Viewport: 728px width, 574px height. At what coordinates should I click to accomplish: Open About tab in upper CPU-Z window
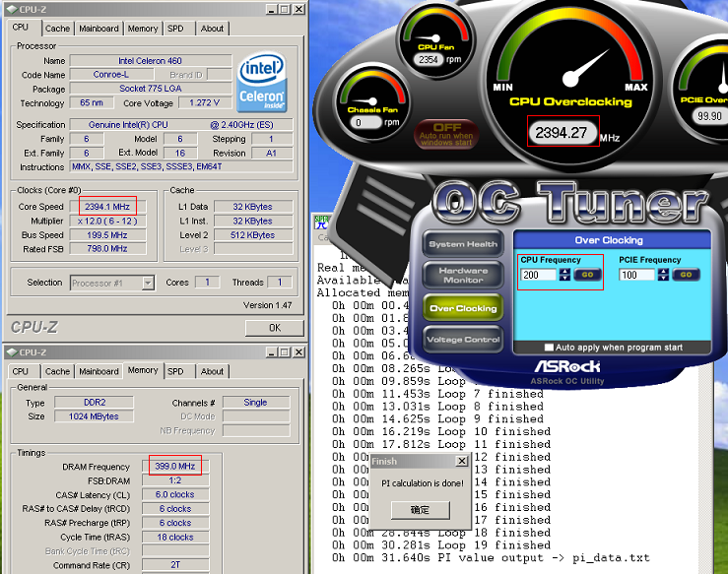pos(212,29)
